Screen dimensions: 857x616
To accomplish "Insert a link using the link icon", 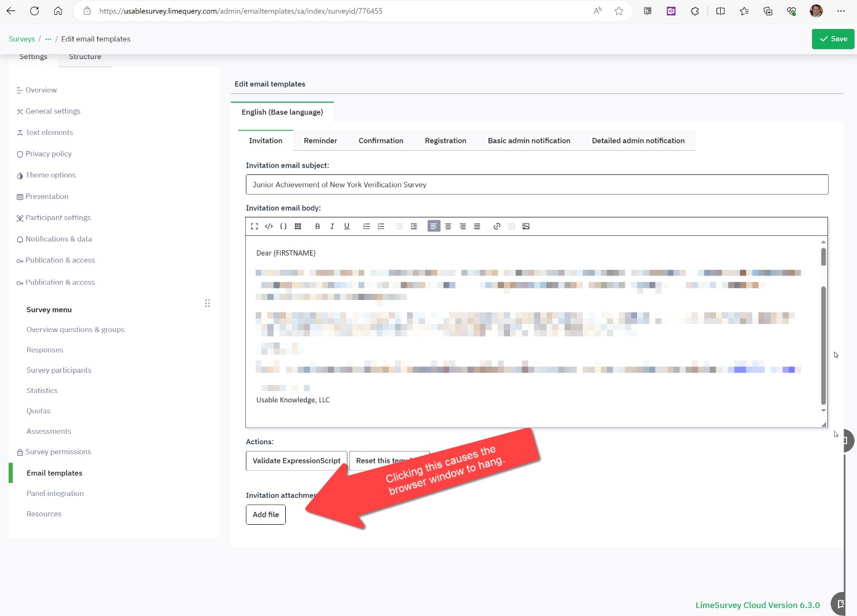I will pyautogui.click(x=497, y=226).
